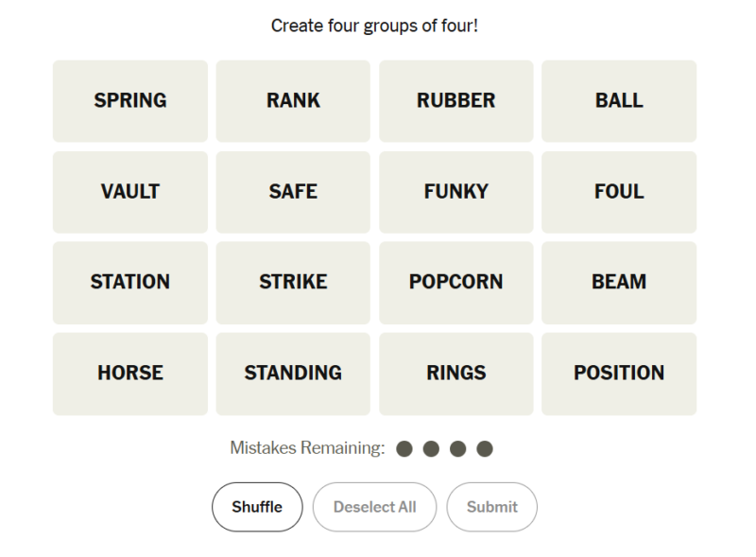The image size is (756, 557).
Task: Choose the STANDING tile
Action: 293,374
